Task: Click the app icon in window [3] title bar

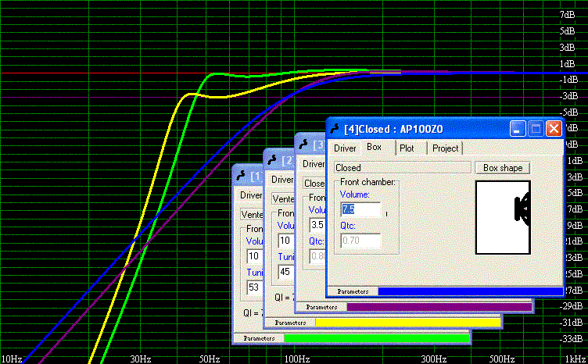Action: tap(303, 145)
